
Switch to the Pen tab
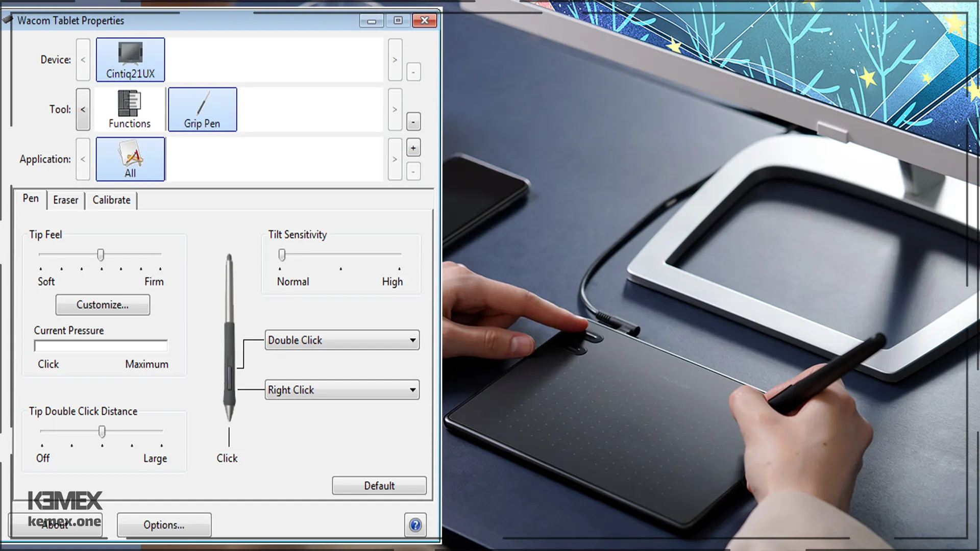click(31, 198)
